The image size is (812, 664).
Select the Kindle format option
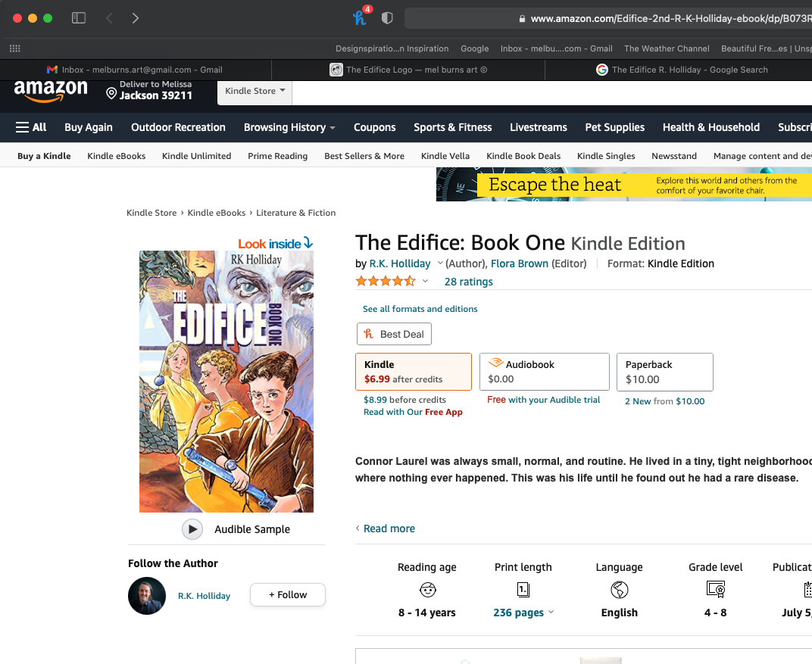tap(414, 372)
